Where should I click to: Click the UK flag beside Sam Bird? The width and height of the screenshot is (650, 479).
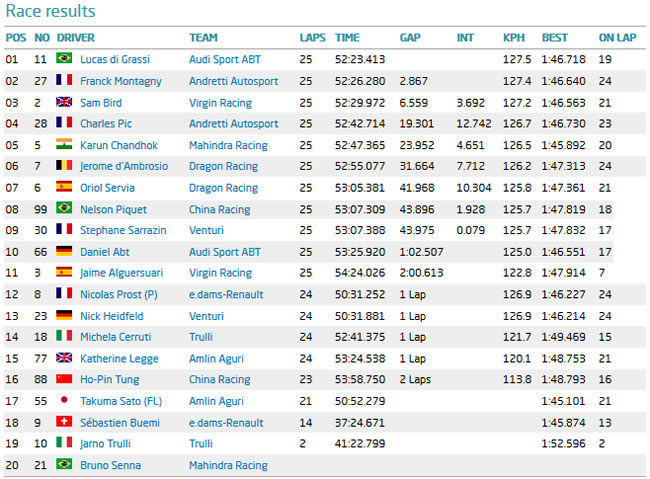pyautogui.click(x=64, y=102)
